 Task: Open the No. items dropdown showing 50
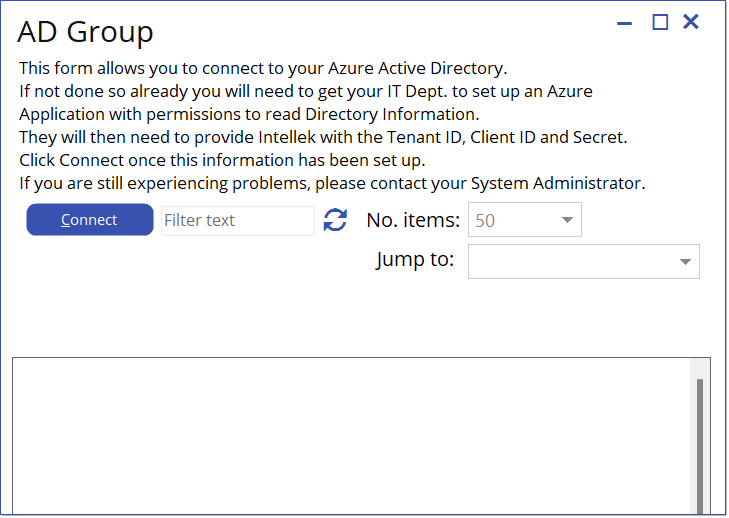tap(524, 219)
